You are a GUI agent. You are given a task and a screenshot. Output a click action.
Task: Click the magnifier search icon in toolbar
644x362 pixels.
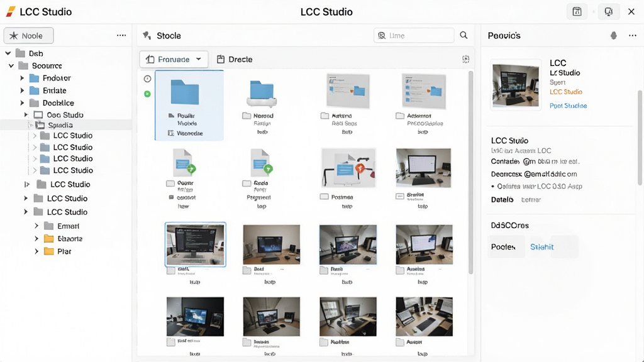tap(464, 35)
